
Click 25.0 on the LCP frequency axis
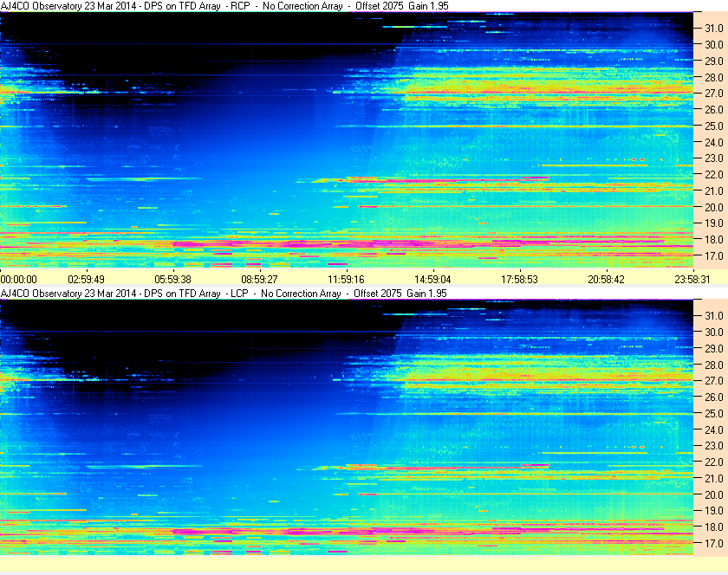tap(714, 413)
